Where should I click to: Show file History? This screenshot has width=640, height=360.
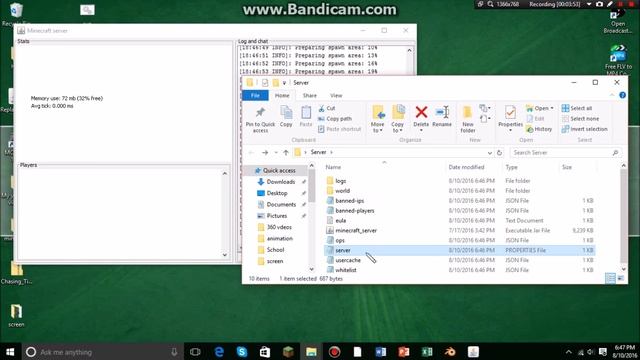coord(539,129)
